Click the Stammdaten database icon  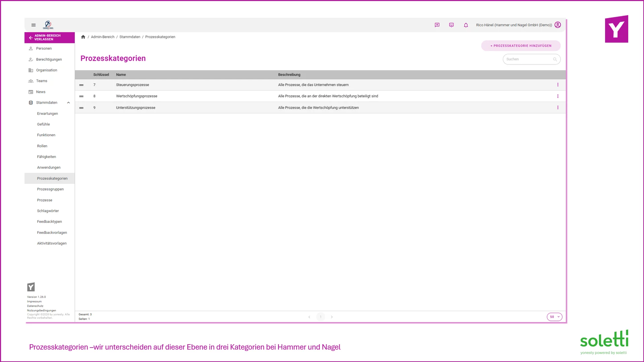click(x=31, y=103)
